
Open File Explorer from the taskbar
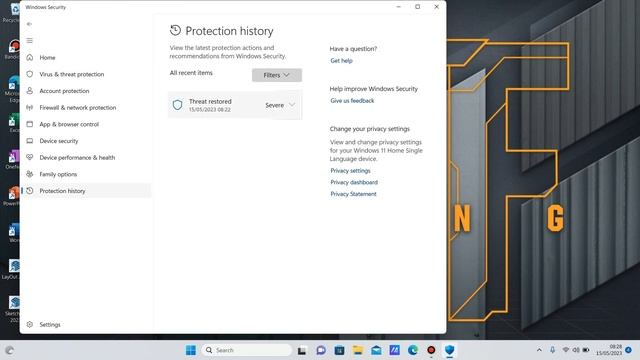coord(358,350)
